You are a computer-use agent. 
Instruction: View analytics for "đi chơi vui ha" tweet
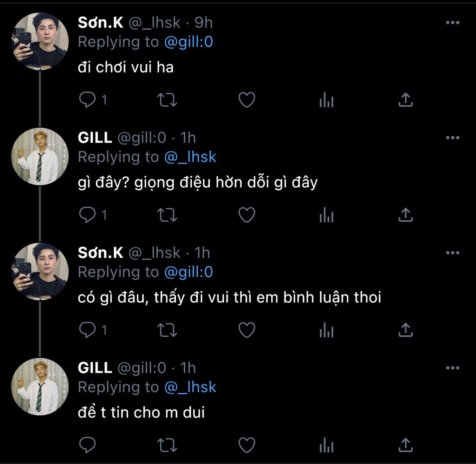[326, 100]
